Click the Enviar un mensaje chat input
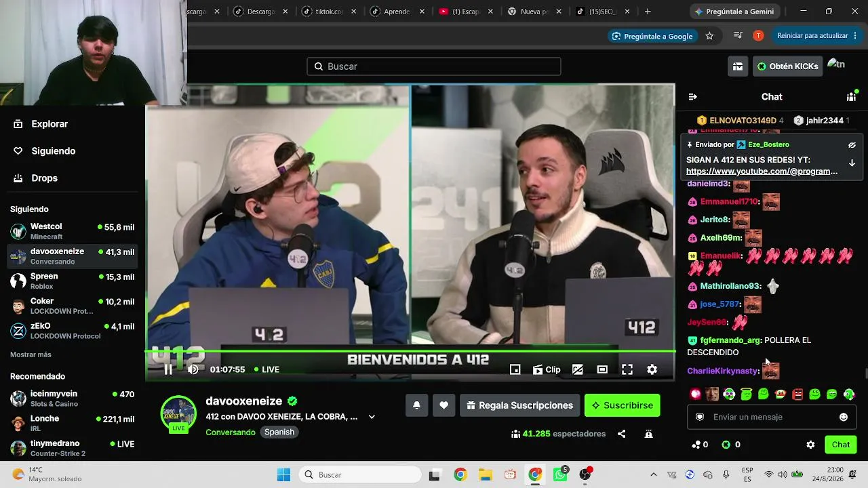This screenshot has width=868, height=488. (x=771, y=417)
